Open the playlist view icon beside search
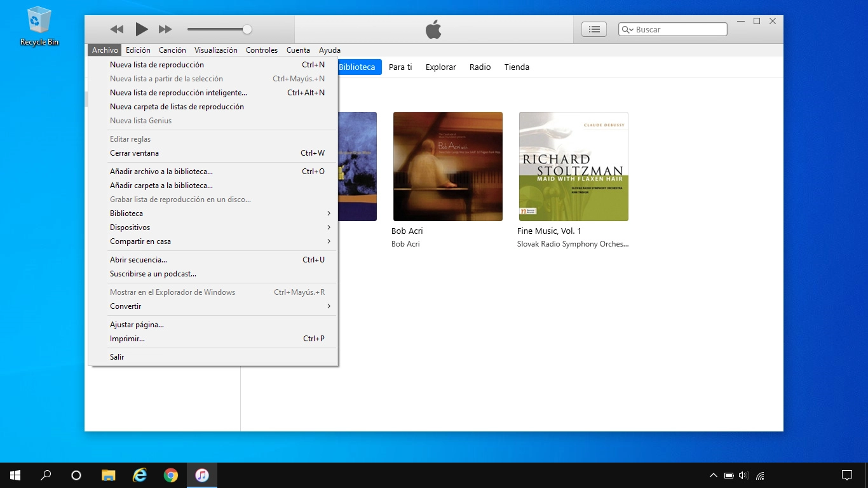The width and height of the screenshot is (868, 488). (593, 29)
